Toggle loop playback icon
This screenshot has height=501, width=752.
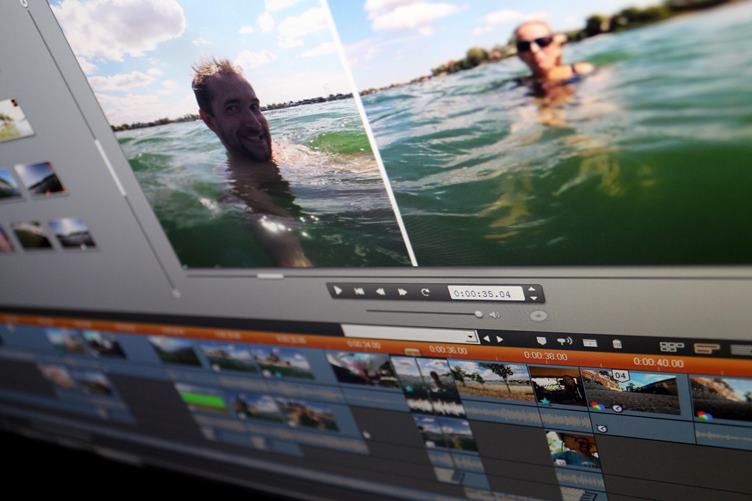pos(425,292)
